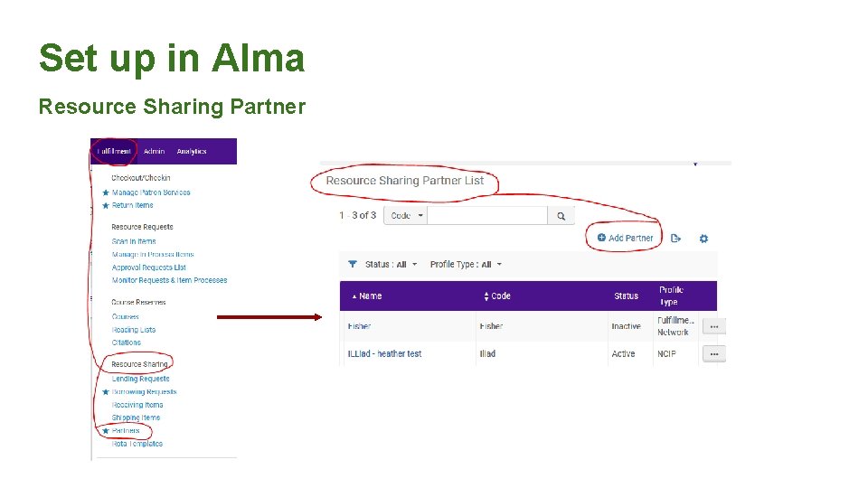Open the Fisher partner name link
The height and width of the screenshot is (488, 868).
(x=359, y=326)
